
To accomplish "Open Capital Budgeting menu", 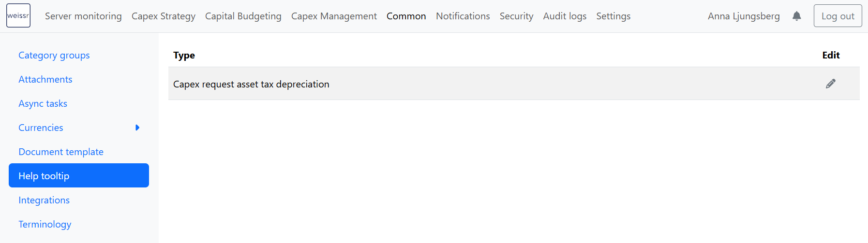I will (x=243, y=16).
